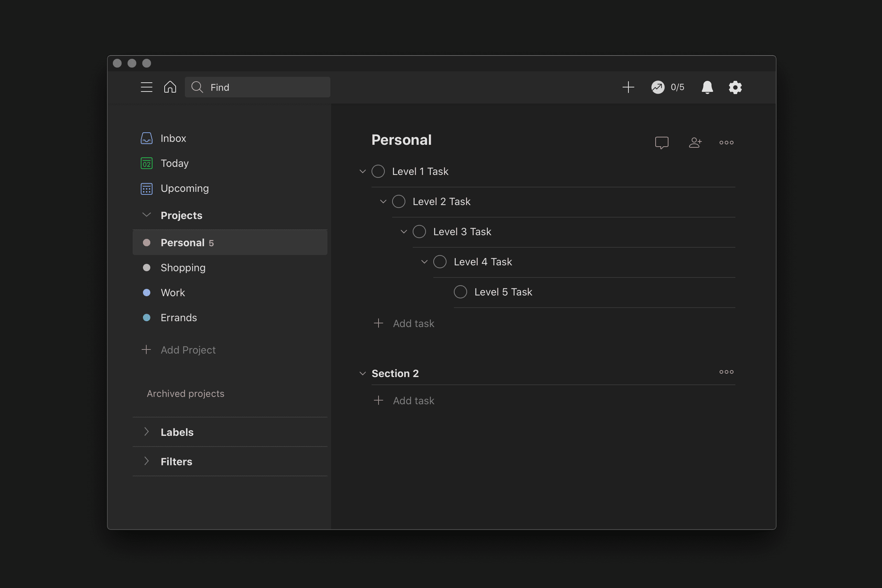Click Add Project
Viewport: 882px width, 588px height.
click(188, 350)
